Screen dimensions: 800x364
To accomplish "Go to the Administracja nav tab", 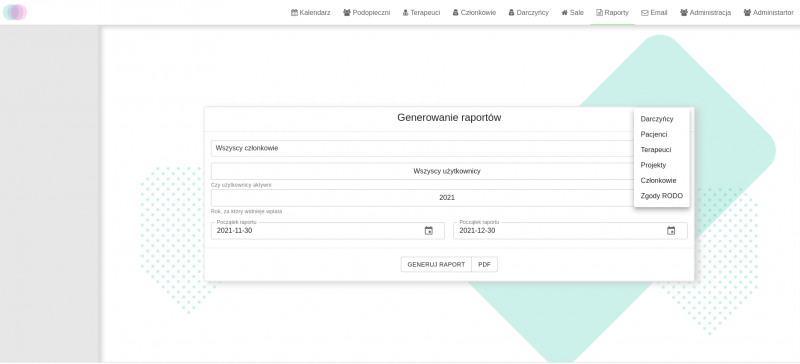I will click(x=706, y=12).
